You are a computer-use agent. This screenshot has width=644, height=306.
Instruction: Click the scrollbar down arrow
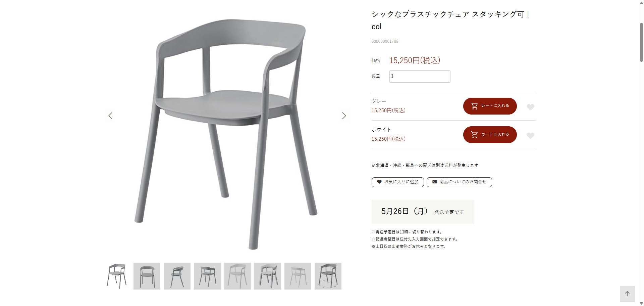click(x=641, y=303)
